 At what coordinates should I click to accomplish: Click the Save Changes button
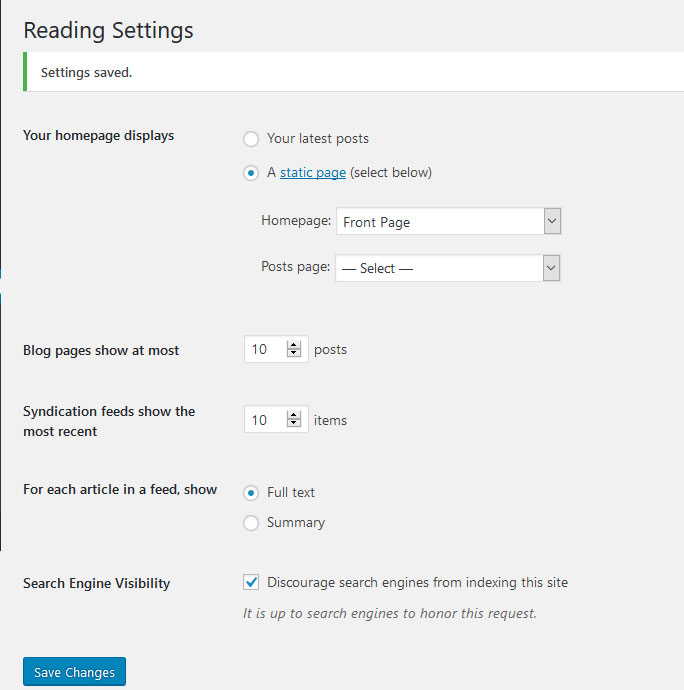(x=74, y=672)
